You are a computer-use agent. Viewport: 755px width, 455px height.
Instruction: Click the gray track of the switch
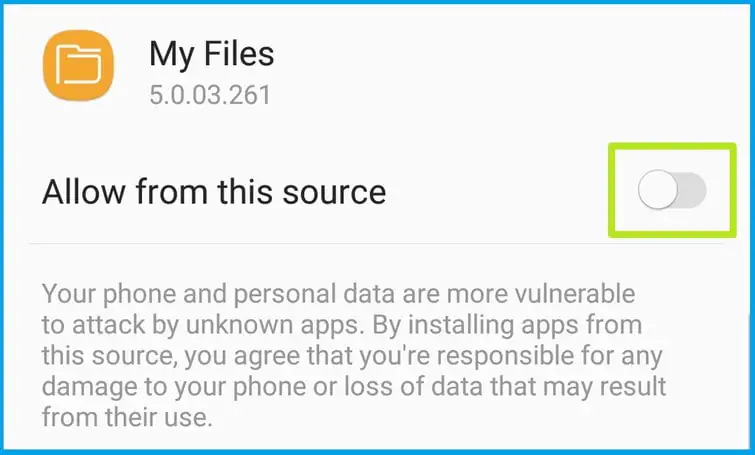[692, 190]
